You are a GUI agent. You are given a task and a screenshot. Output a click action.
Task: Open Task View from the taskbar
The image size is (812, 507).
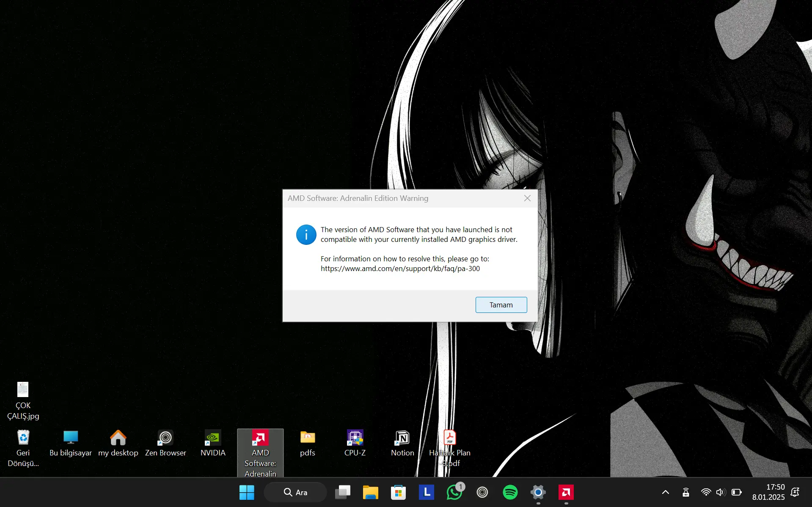(x=343, y=492)
